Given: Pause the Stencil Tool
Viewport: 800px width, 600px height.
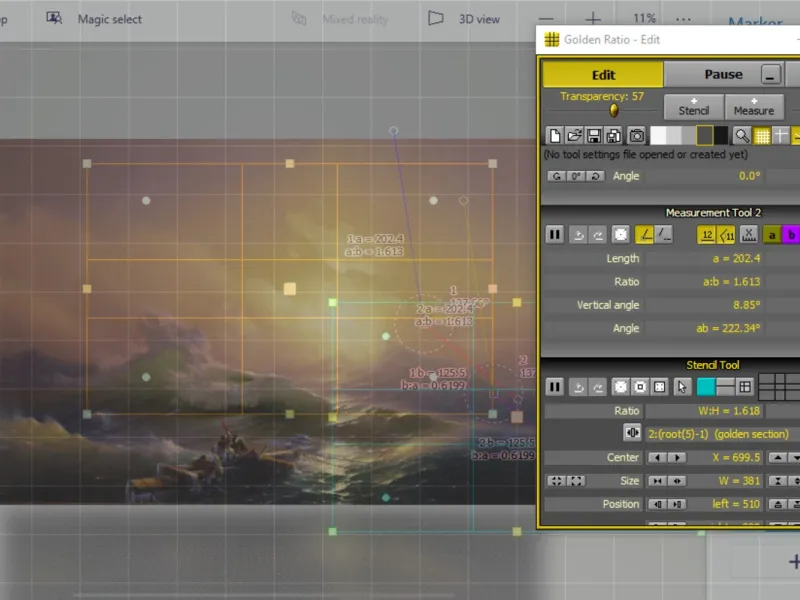Looking at the screenshot, I should pyautogui.click(x=555, y=387).
